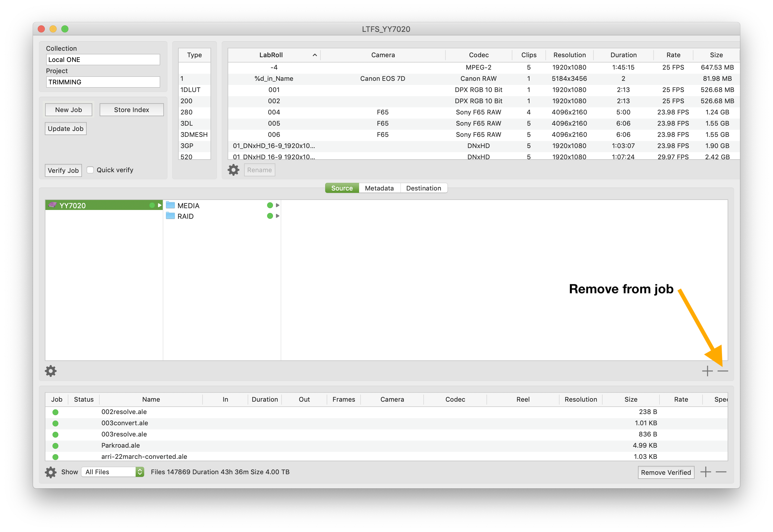This screenshot has width=773, height=532.
Task: Click the Update Job button
Action: (x=66, y=129)
